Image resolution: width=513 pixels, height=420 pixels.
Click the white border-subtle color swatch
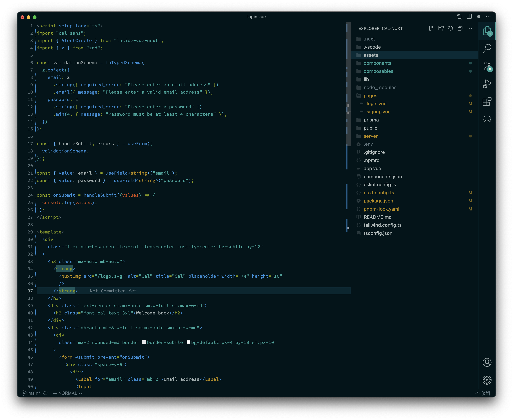144,342
